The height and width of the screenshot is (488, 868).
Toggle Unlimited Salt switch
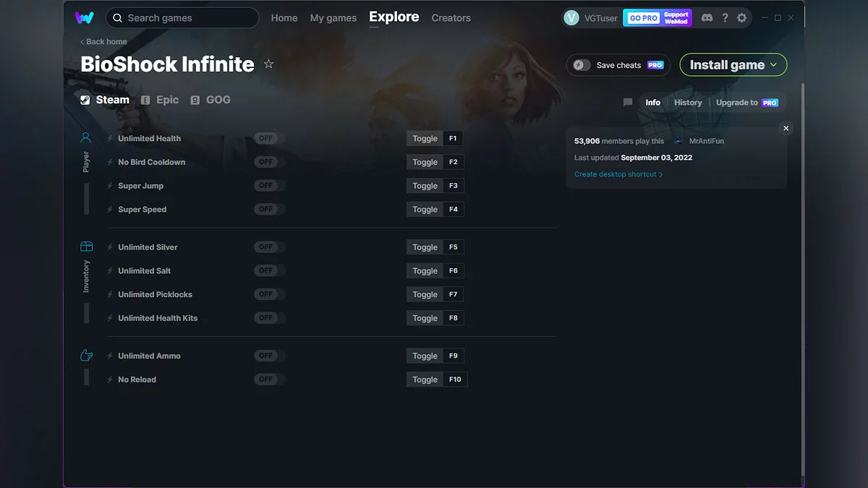269,270
